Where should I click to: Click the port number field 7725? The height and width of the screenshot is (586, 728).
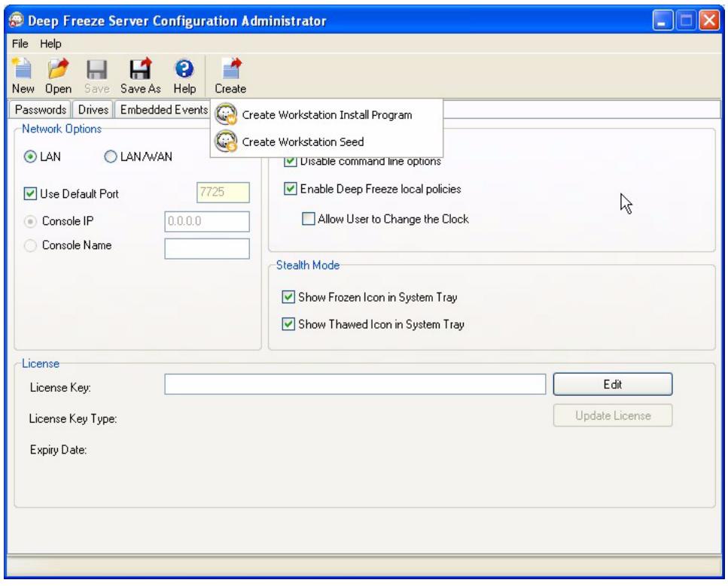223,192
